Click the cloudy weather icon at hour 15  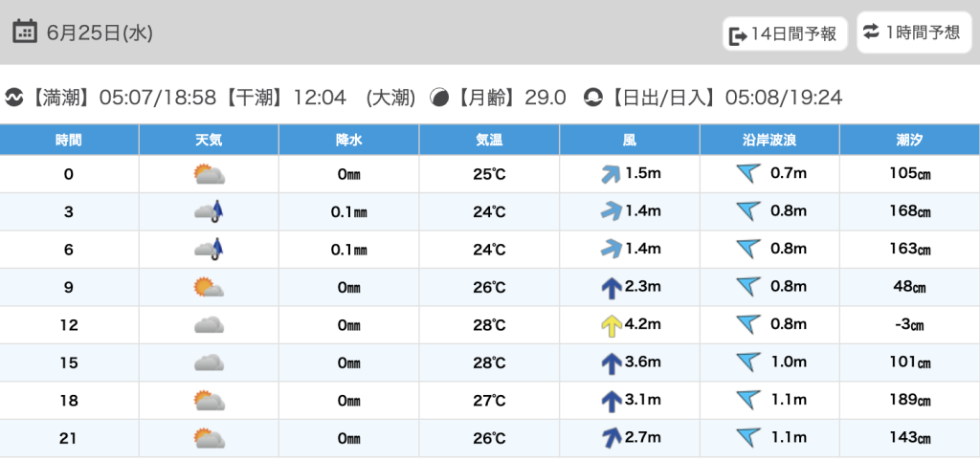pyautogui.click(x=209, y=362)
